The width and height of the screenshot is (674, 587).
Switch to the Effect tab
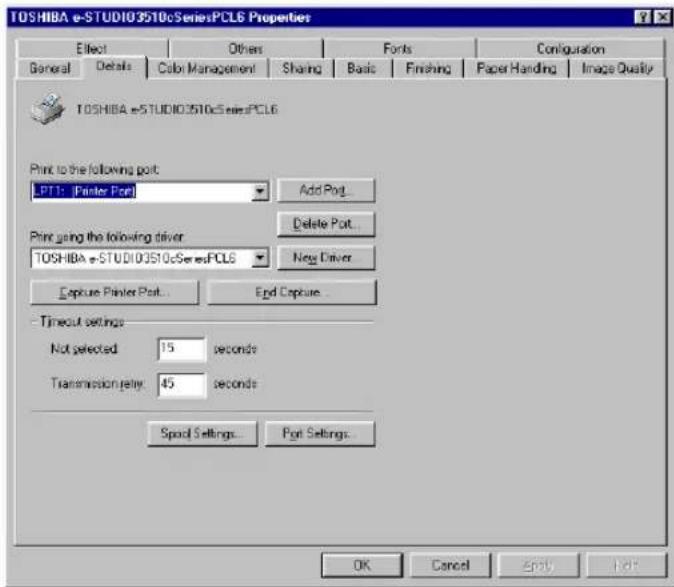coord(92,49)
